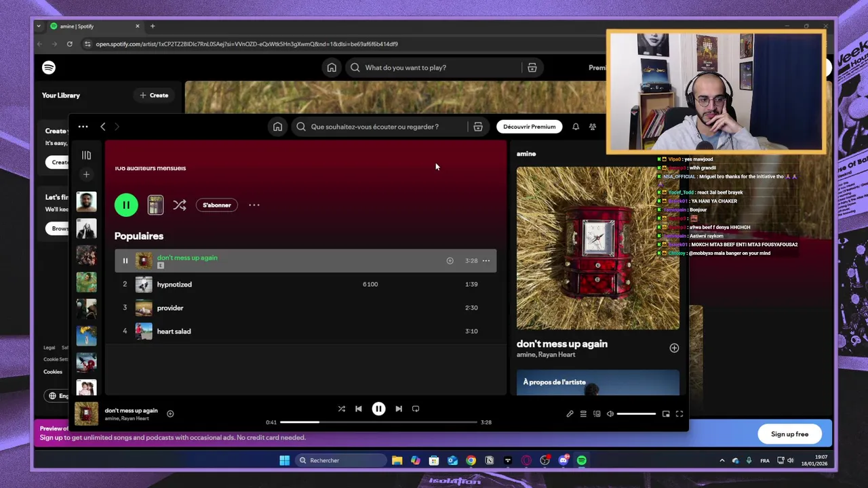Skip to next track in player bar
Image resolution: width=868 pixels, height=488 pixels.
[399, 409]
